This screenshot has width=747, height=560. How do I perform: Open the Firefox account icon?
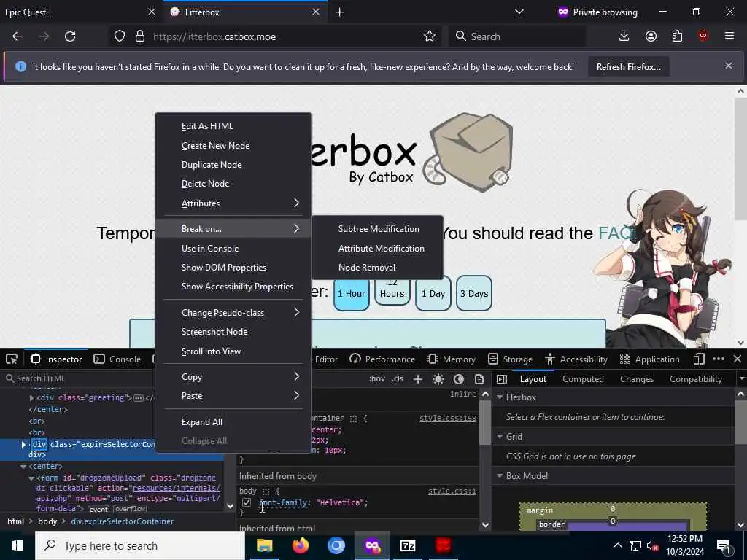[651, 36]
